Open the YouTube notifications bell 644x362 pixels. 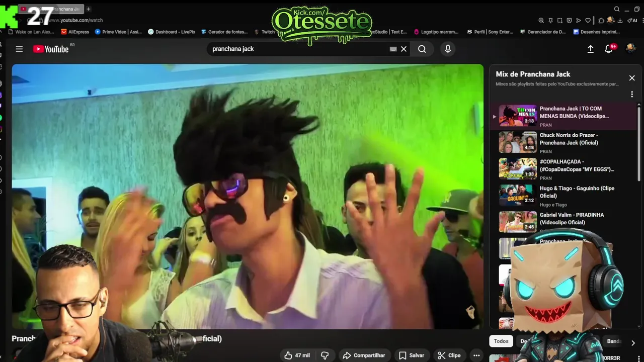(x=609, y=49)
